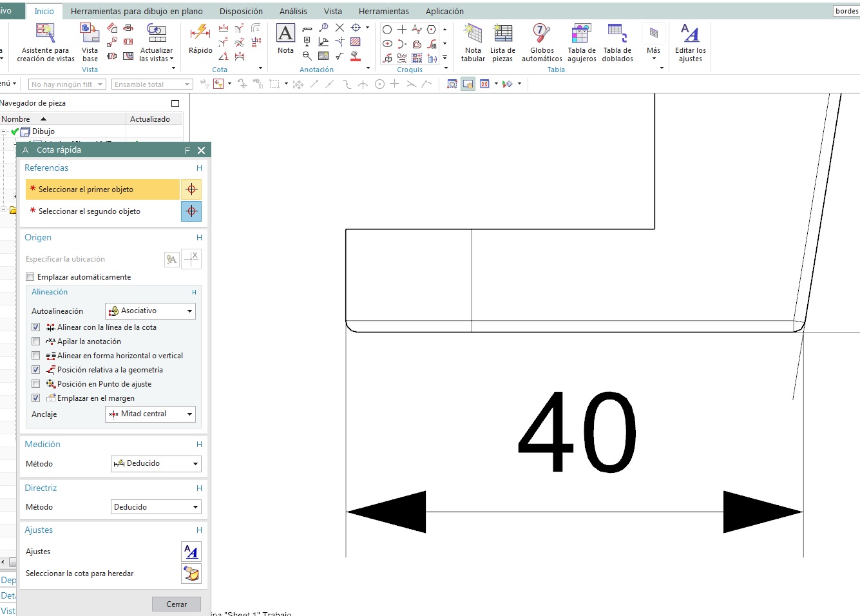Click the inherit dimension selection icon
Screen dimensions: 860x616
[191, 573]
